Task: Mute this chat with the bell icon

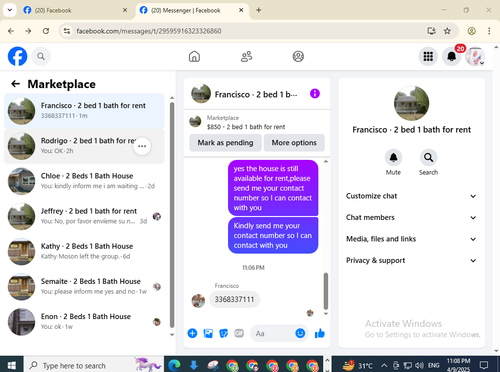Action: (393, 157)
